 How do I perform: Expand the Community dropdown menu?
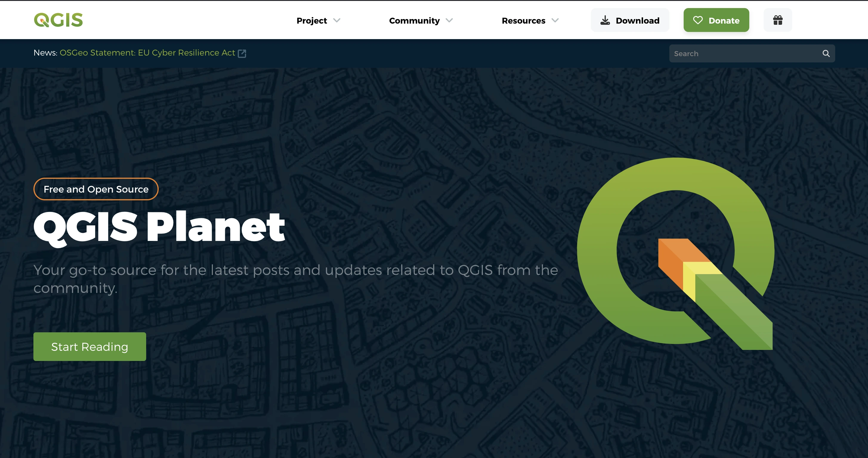pos(421,21)
